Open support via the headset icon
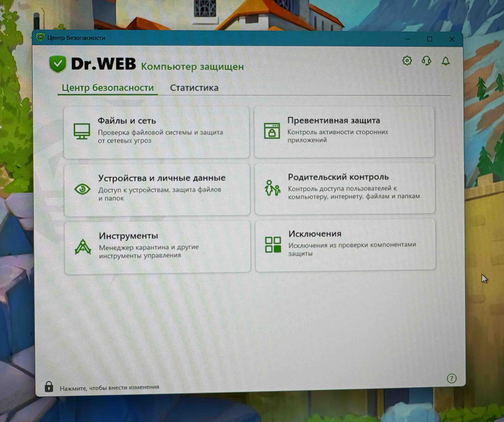The height and width of the screenshot is (422, 504). 426,61
